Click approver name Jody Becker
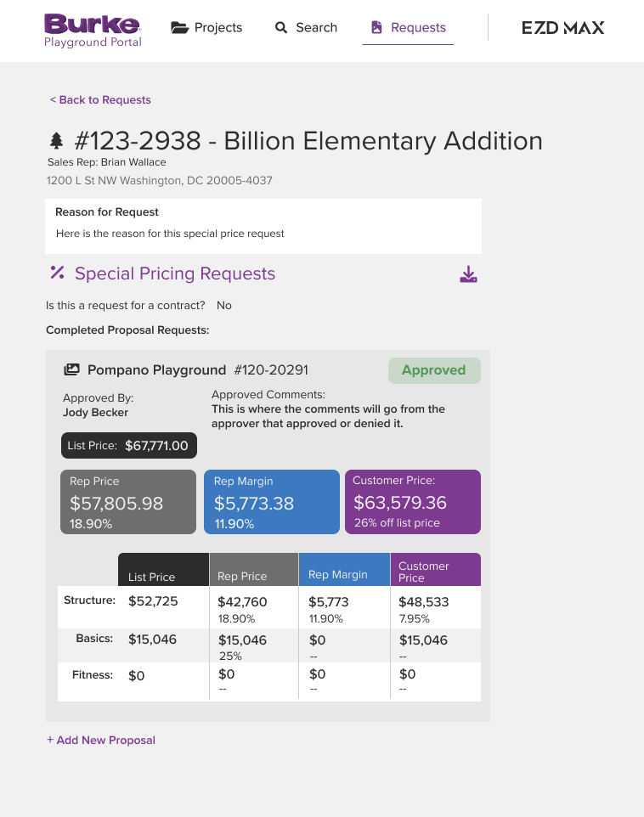 [95, 413]
